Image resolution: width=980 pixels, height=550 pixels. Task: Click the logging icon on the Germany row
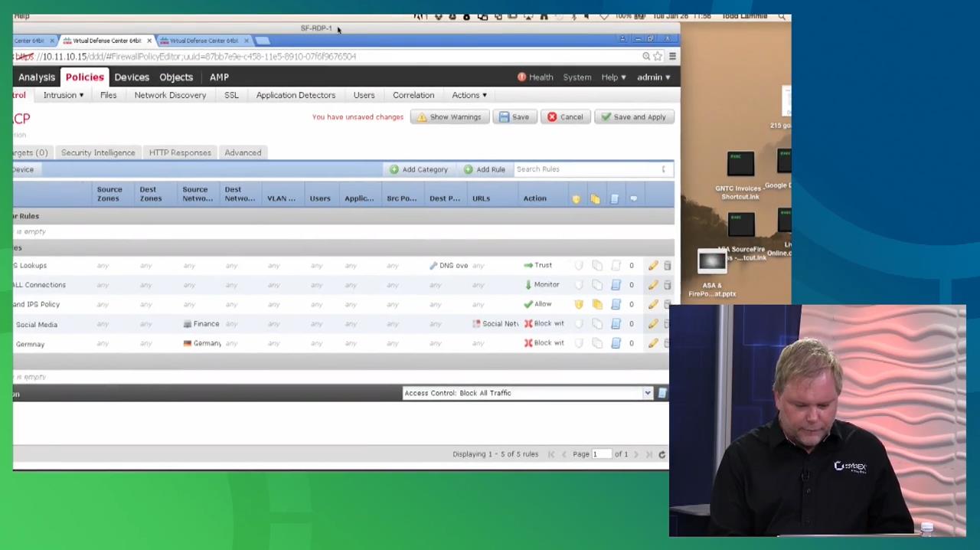click(x=616, y=343)
